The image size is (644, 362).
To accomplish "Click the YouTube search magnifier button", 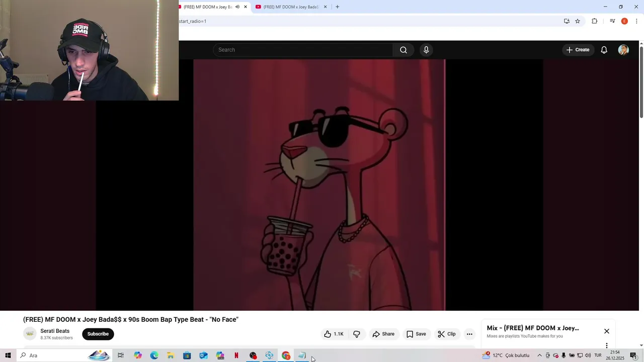I will click(404, 50).
